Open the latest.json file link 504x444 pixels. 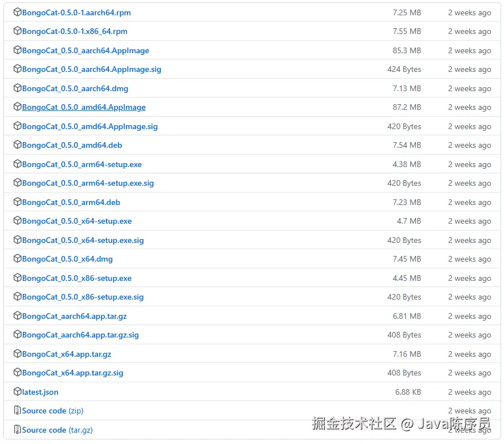coord(40,392)
